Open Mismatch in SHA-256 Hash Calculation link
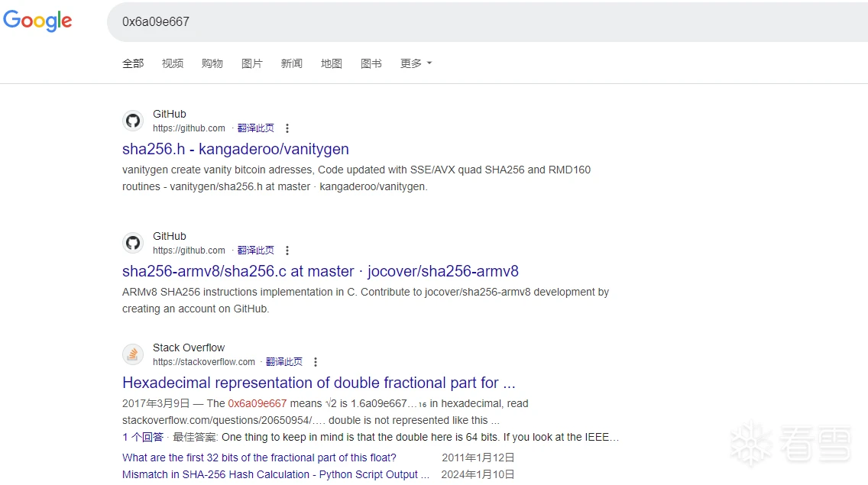The height and width of the screenshot is (485, 868). [x=276, y=474]
